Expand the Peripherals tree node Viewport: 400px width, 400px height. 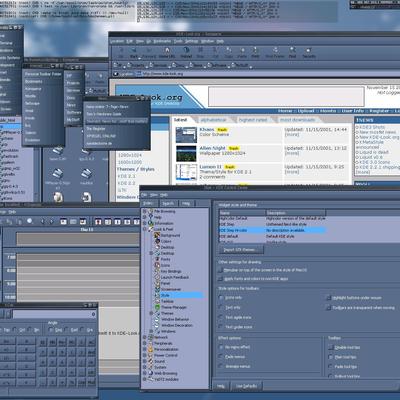pos(145,343)
